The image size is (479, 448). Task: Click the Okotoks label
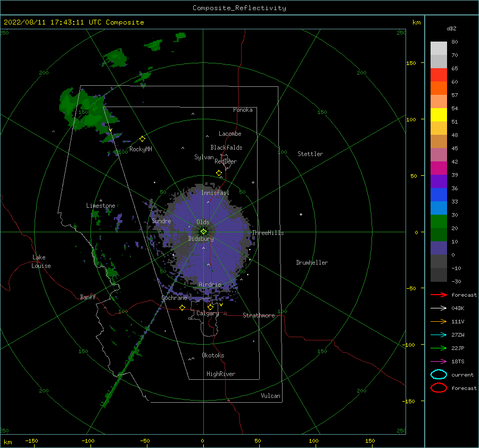click(213, 355)
